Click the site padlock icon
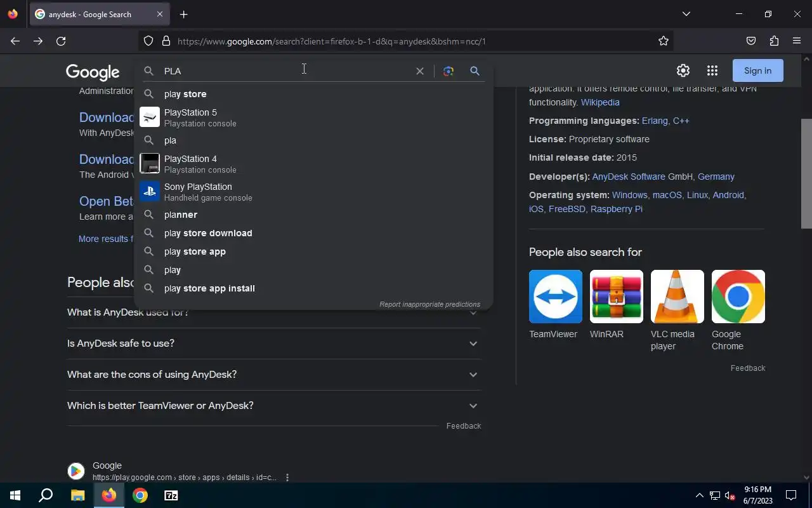Image resolution: width=812 pixels, height=508 pixels. pos(166,41)
